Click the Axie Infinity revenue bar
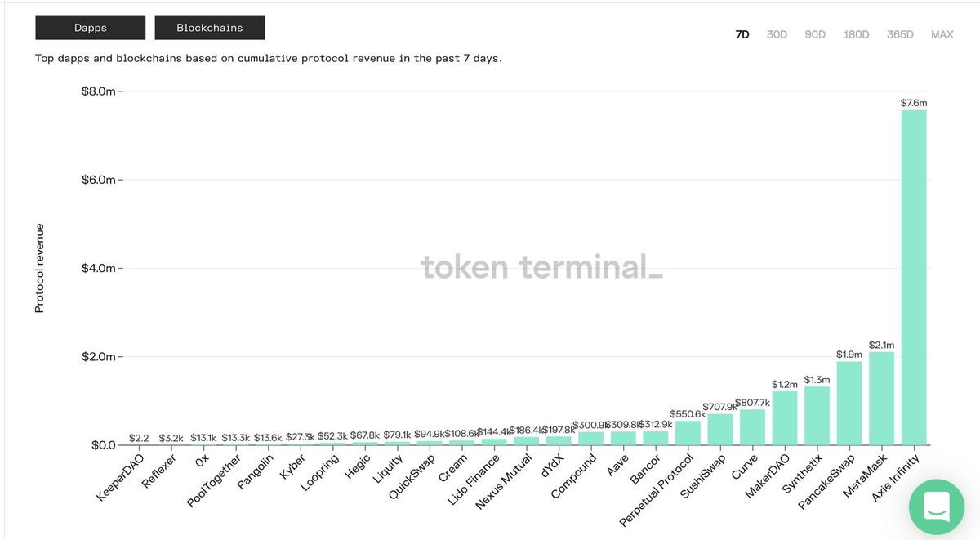The image size is (980, 540). [914, 278]
